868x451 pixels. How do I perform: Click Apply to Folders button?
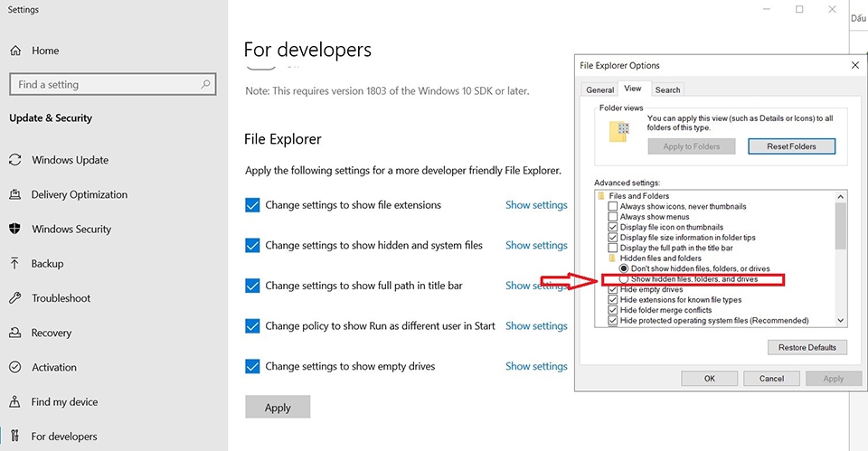692,146
